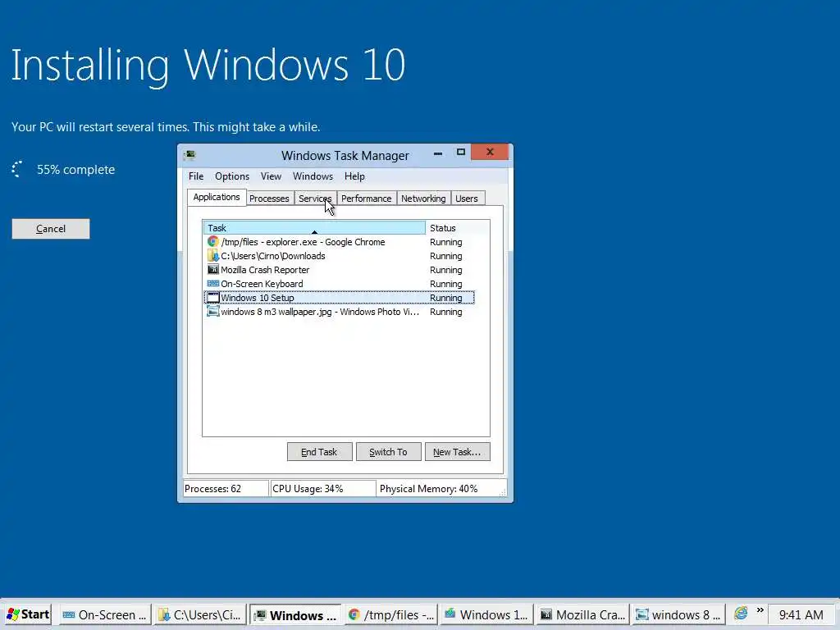Viewport: 840px width, 630px height.
Task: Click the Windows Photo Viewer row icon
Action: [x=213, y=311]
